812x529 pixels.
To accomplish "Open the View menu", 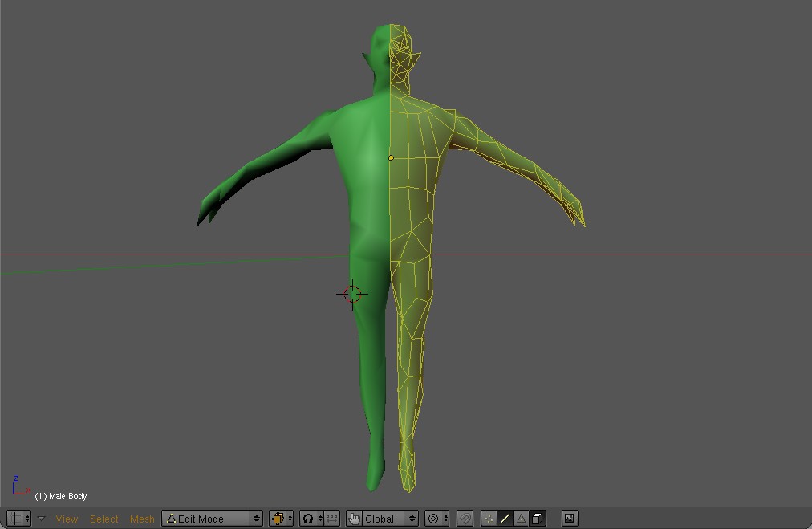I will 67,519.
